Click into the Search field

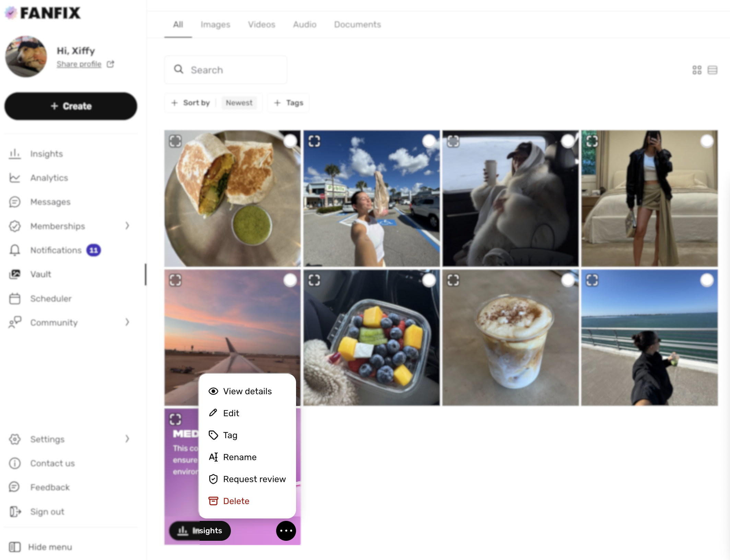click(225, 70)
